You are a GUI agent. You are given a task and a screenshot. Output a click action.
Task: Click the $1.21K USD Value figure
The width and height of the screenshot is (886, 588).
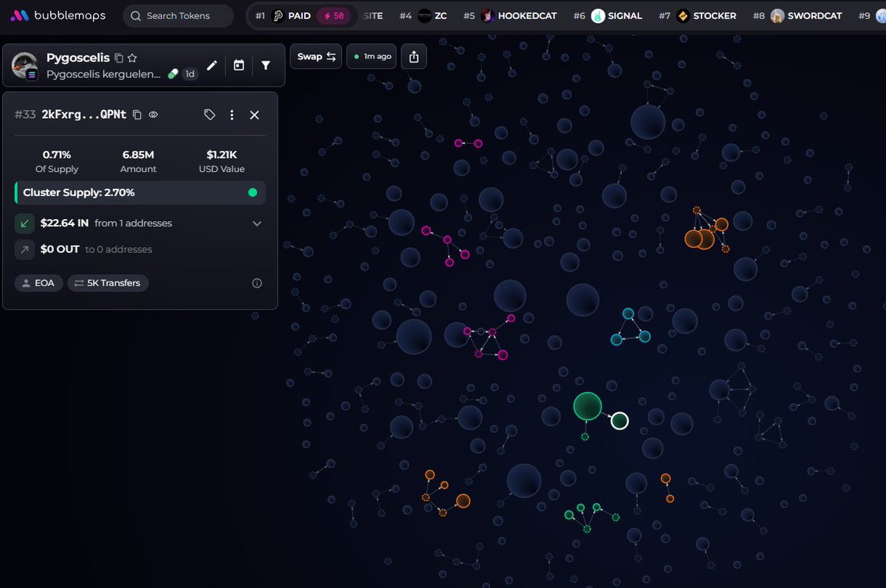[x=221, y=155]
